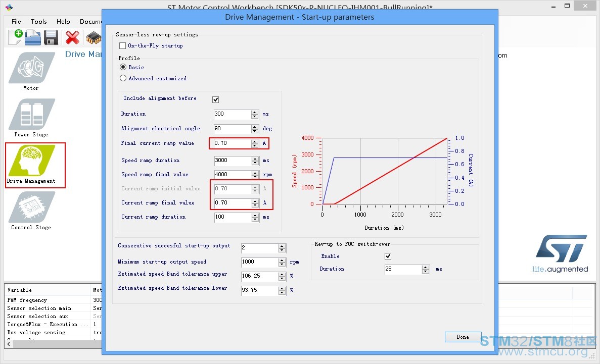Click Speed ramp final value spinner
The width and height of the screenshot is (600, 364).
255,175
